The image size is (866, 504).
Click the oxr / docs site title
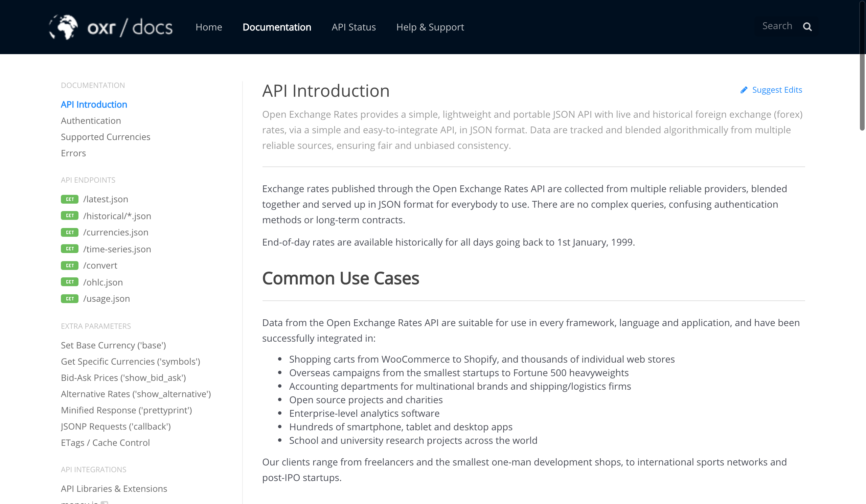pos(130,27)
